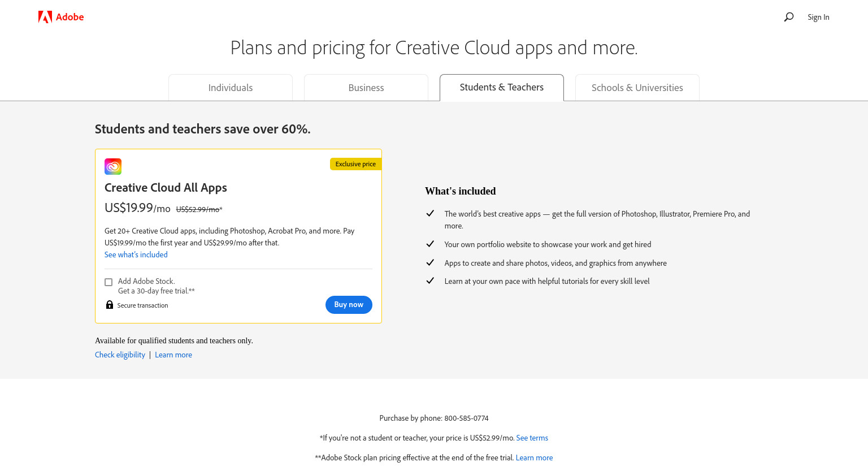Click the Adobe logo icon

pos(45,17)
